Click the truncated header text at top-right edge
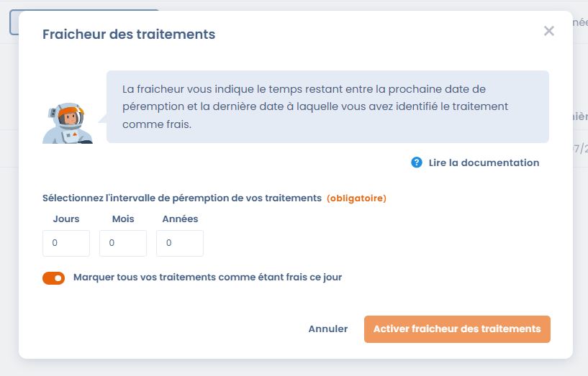The image size is (588, 376). [579, 22]
